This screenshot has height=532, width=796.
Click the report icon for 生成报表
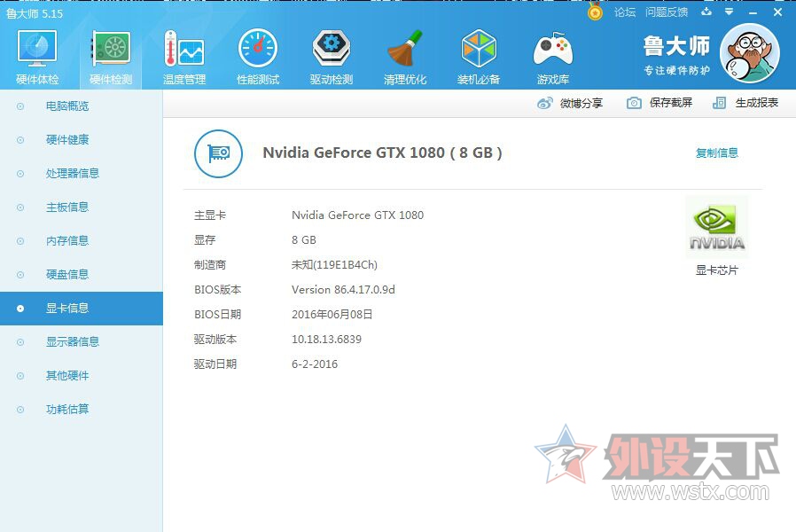pos(719,103)
